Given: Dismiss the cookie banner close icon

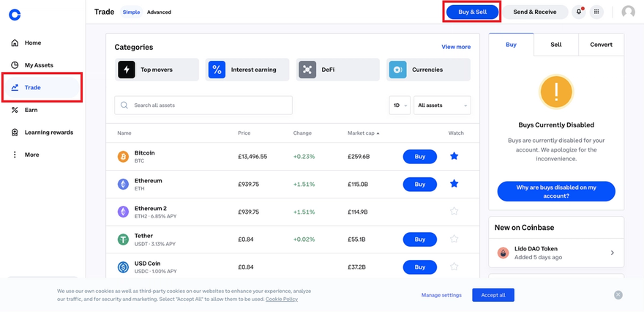Looking at the screenshot, I should pos(618,294).
